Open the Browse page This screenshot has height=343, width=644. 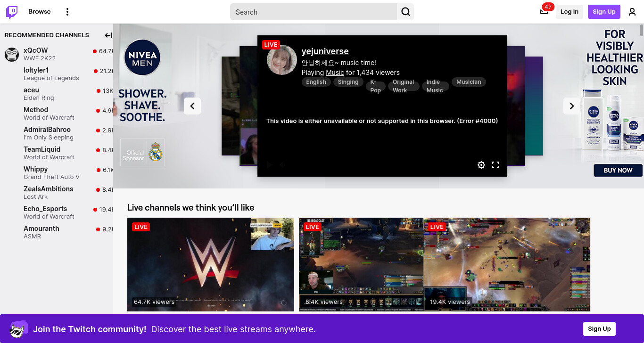click(x=40, y=12)
